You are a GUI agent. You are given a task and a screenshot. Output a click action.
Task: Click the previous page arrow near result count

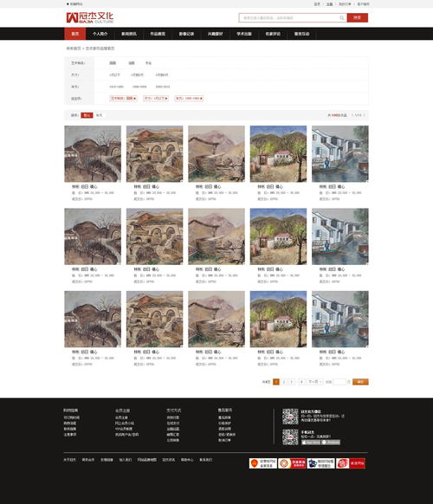click(352, 115)
